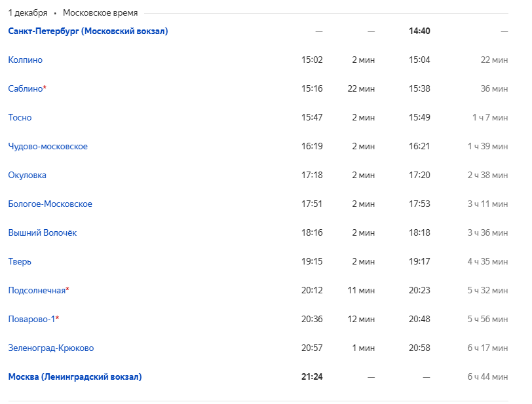Click the "Московское время" label
The image size is (532, 404).
tap(100, 12)
